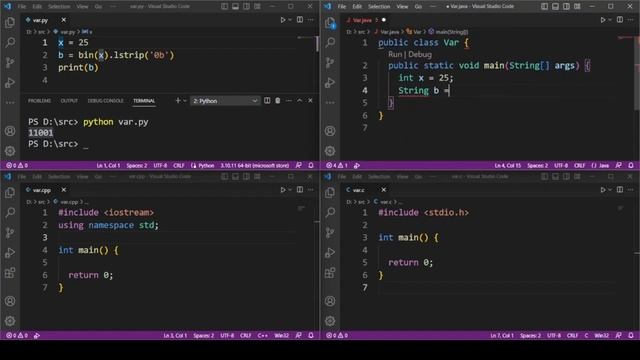
Task: Open Manage gear in the var.py window
Action: click(10, 151)
